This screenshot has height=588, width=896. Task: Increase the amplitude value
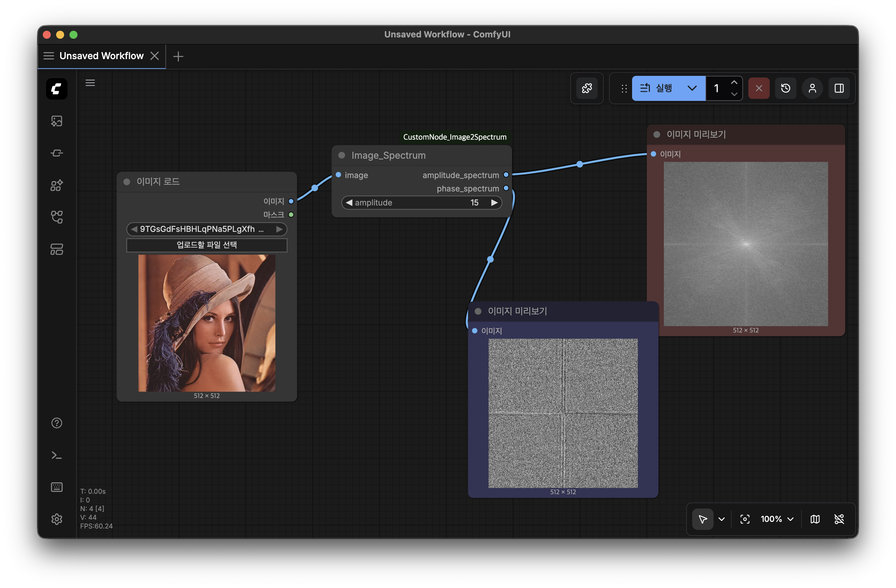[x=494, y=202]
